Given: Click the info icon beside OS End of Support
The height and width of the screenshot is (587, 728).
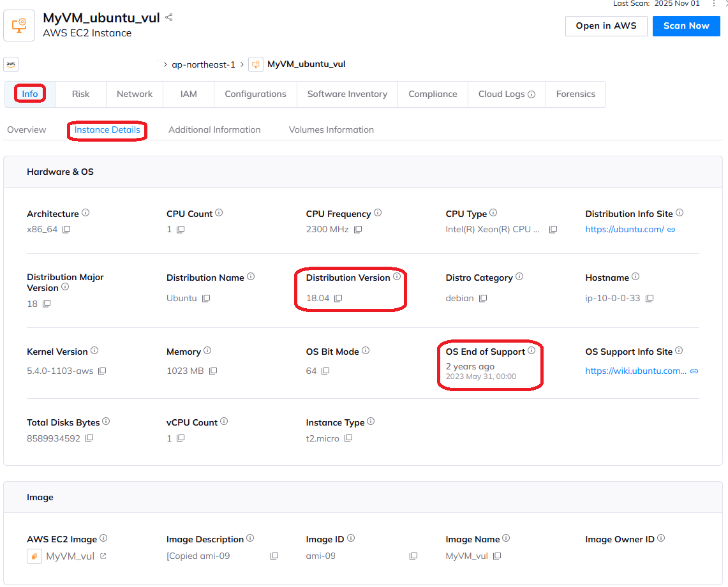Looking at the screenshot, I should tap(531, 351).
